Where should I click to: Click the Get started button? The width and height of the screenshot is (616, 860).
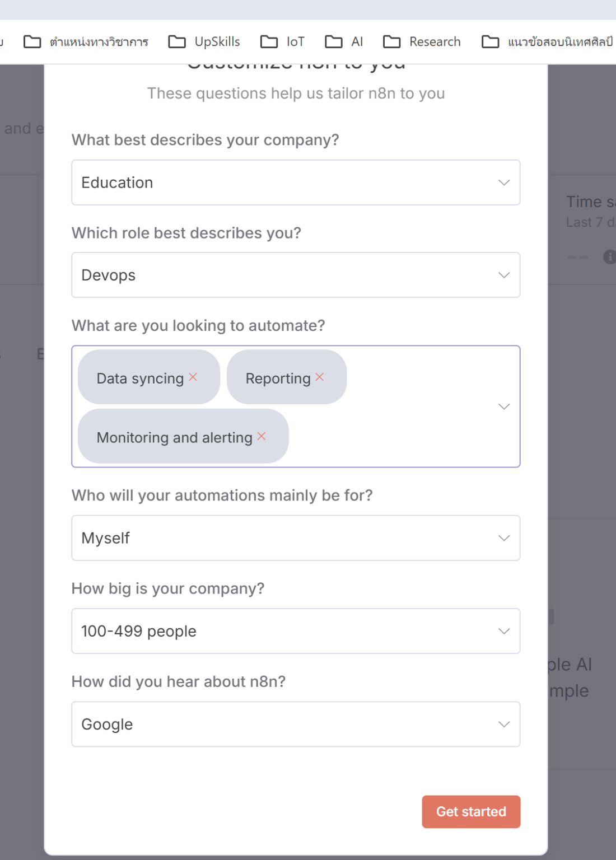click(471, 811)
